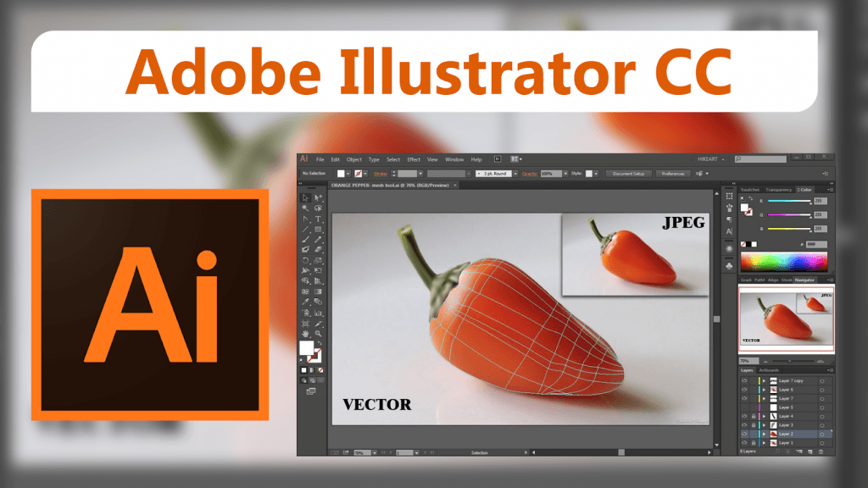Toggle visibility of Layer 6

tap(744, 390)
